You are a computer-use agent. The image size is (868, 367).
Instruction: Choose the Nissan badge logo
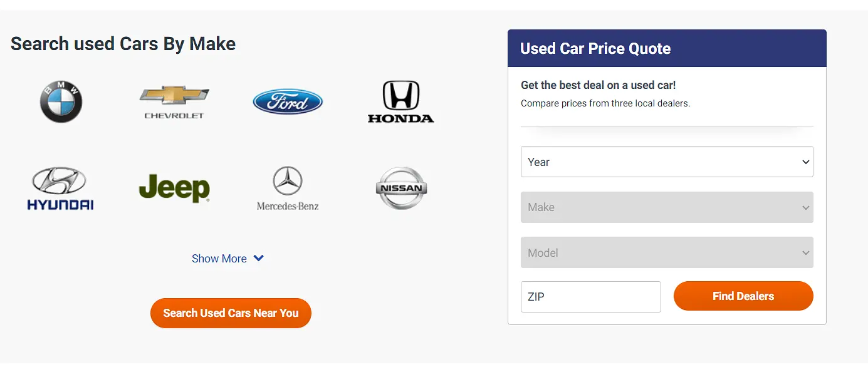tap(401, 188)
